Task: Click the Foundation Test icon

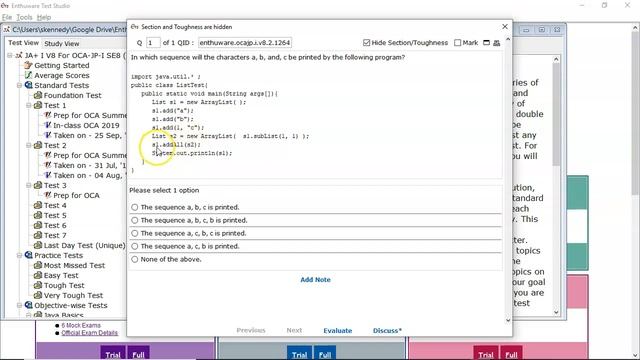Action: click(38, 95)
